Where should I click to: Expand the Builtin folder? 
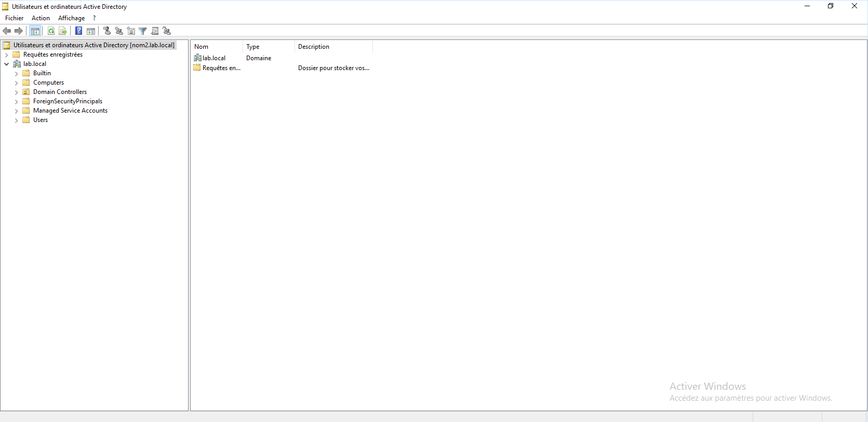click(x=16, y=74)
